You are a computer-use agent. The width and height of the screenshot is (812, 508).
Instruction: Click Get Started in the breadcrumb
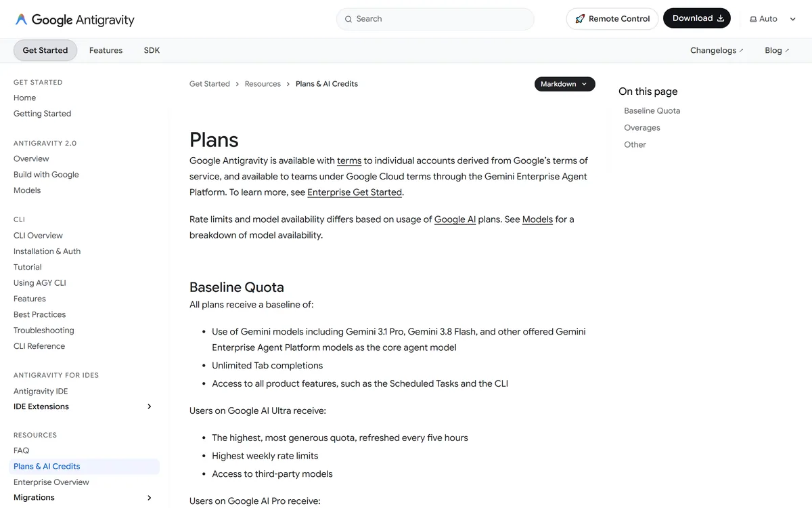coord(210,84)
